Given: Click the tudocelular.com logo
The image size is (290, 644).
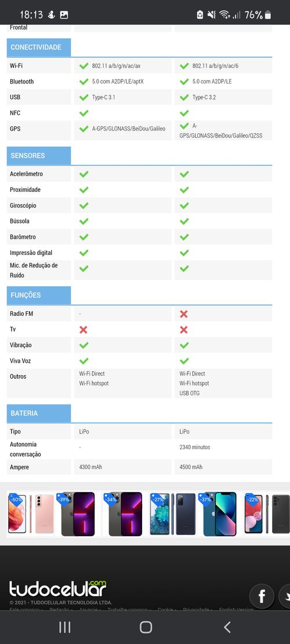Looking at the screenshot, I should pyautogui.click(x=58, y=589).
